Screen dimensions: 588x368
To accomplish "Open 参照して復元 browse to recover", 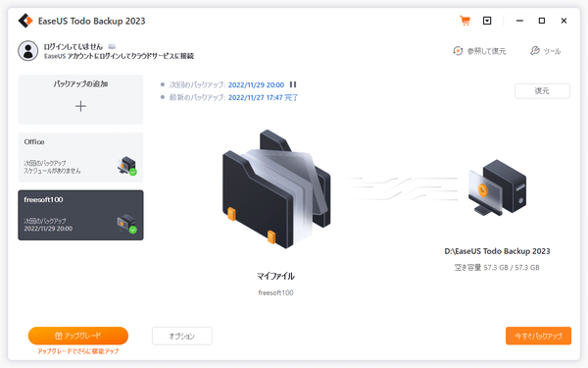I will coord(479,51).
